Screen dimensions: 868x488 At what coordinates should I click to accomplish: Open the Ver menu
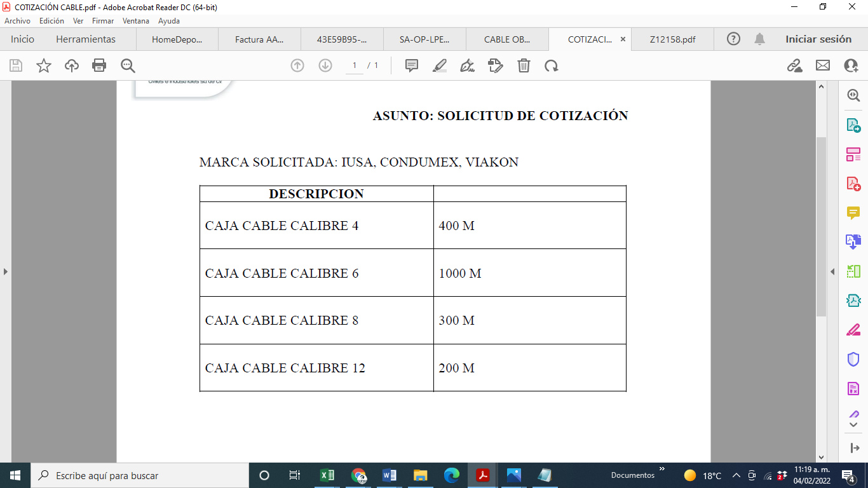click(x=78, y=21)
